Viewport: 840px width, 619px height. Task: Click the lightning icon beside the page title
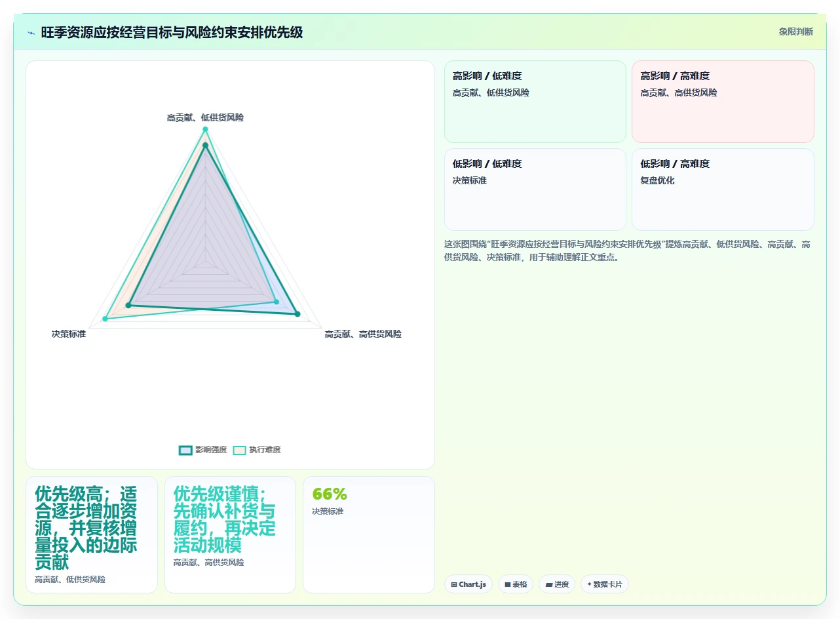coord(31,33)
